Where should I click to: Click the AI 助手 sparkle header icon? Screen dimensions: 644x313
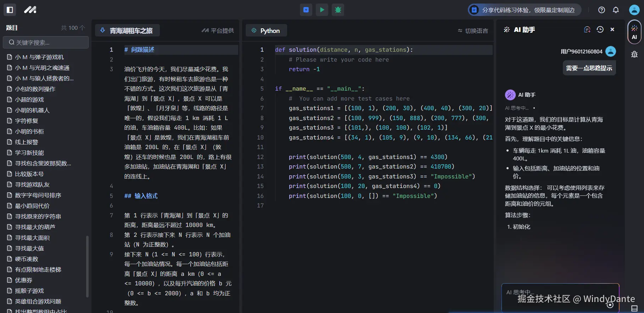click(507, 29)
